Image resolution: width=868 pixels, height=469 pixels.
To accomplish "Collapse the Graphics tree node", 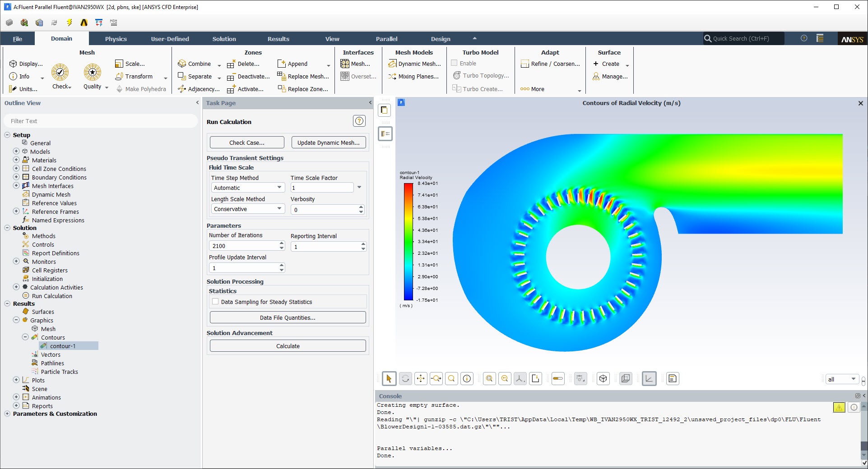I will (x=16, y=320).
